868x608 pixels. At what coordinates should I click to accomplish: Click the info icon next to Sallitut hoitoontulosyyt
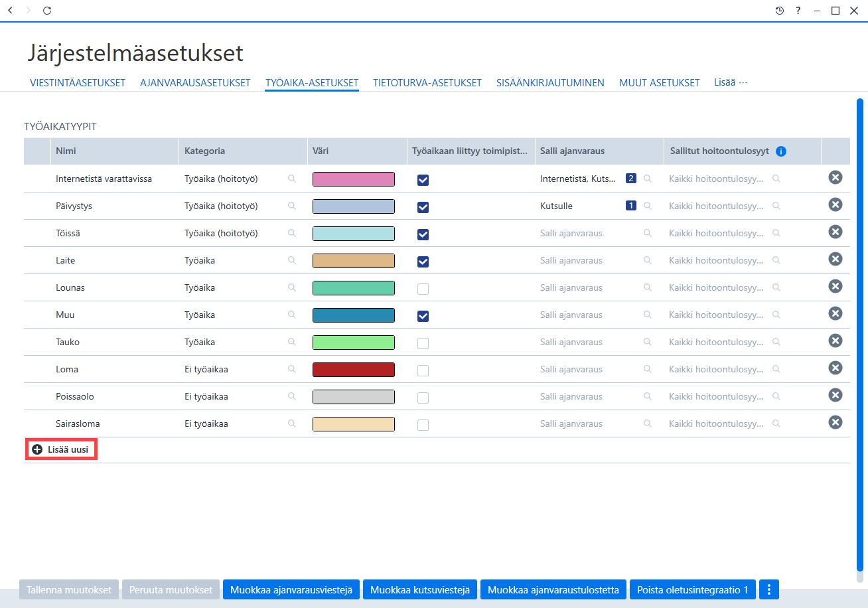tap(781, 151)
